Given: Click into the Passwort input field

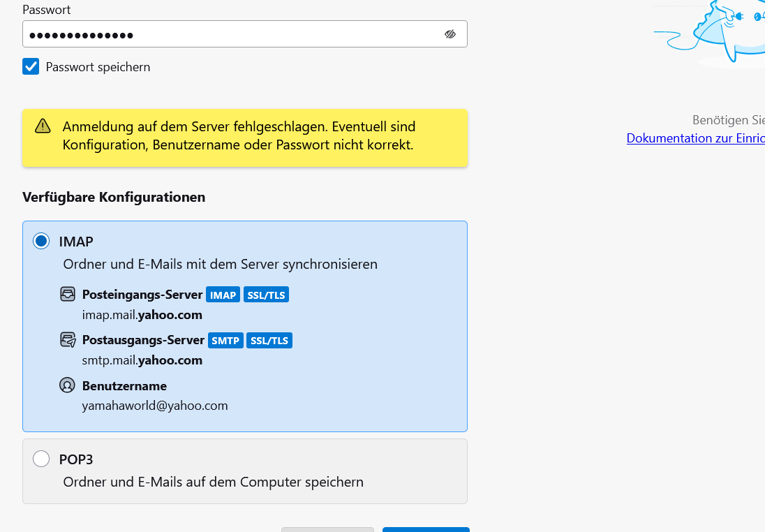Looking at the screenshot, I should coord(230,34).
